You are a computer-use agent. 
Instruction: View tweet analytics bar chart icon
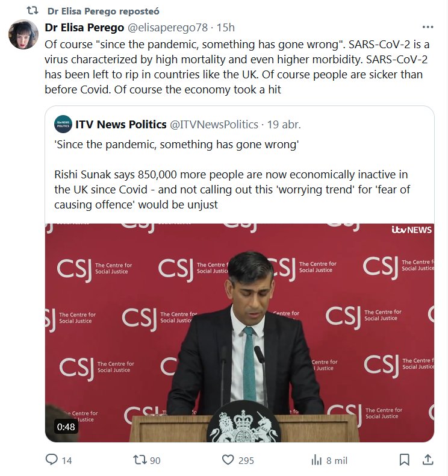point(317,460)
